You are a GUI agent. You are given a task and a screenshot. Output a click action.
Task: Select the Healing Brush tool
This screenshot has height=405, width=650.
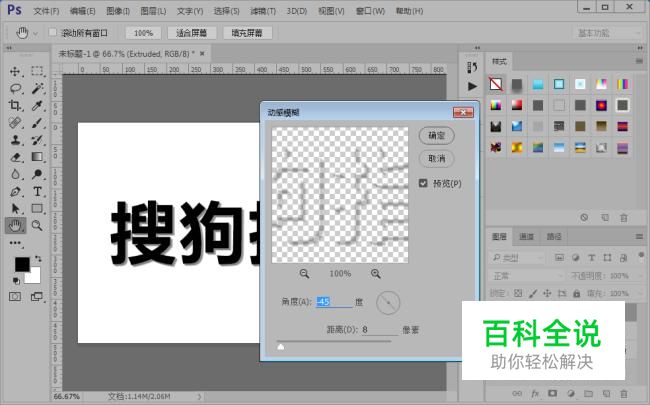(x=15, y=123)
